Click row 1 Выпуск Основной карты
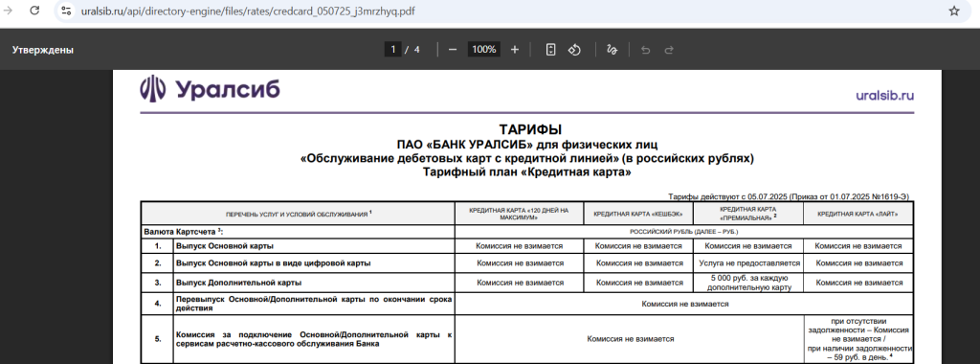The image size is (980, 364). (x=224, y=246)
